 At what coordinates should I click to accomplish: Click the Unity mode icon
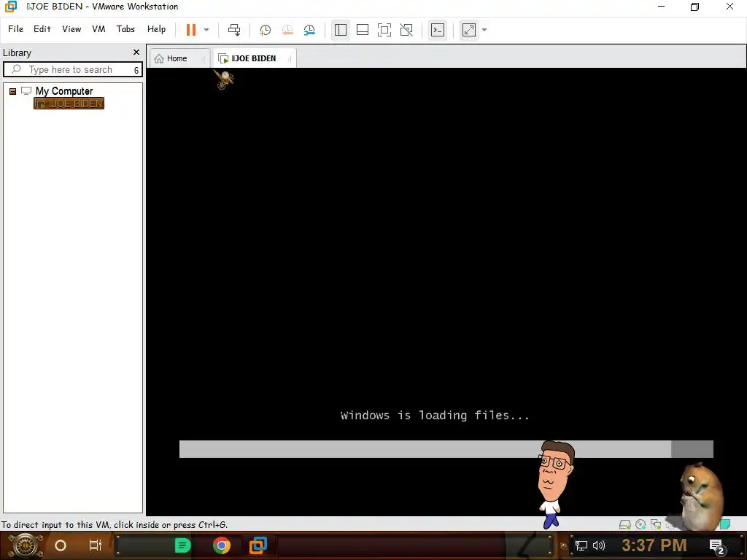pos(406,30)
